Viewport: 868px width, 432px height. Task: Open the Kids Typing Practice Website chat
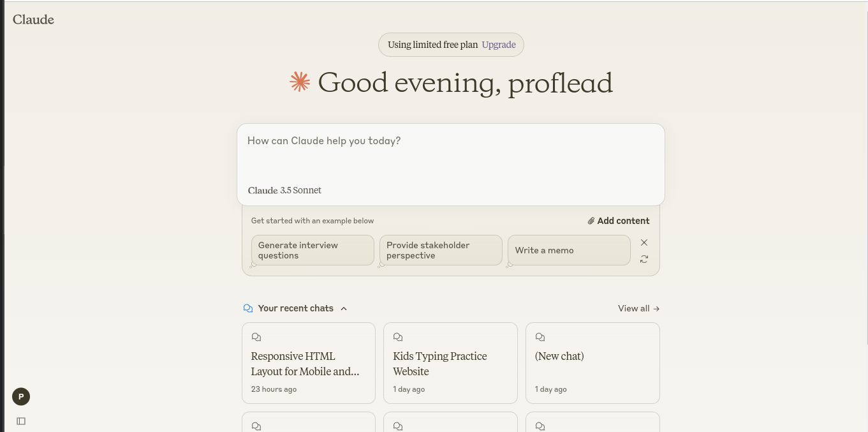point(450,363)
